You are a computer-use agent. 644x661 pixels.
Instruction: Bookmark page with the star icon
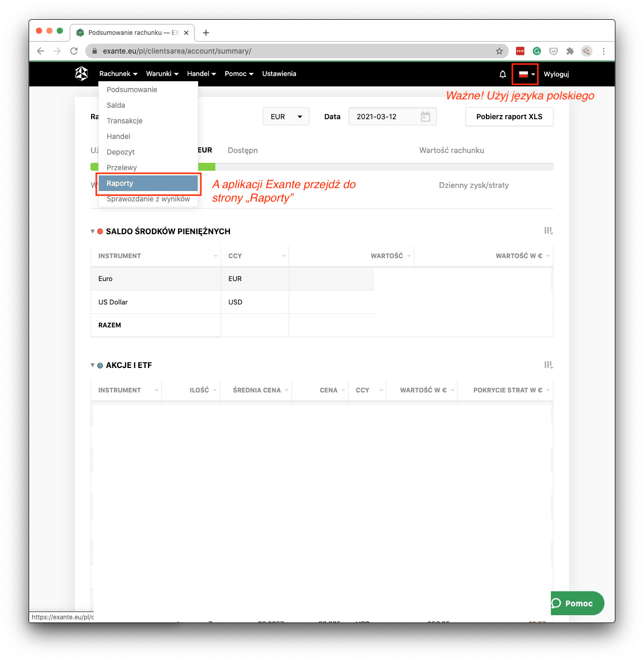pyautogui.click(x=499, y=51)
